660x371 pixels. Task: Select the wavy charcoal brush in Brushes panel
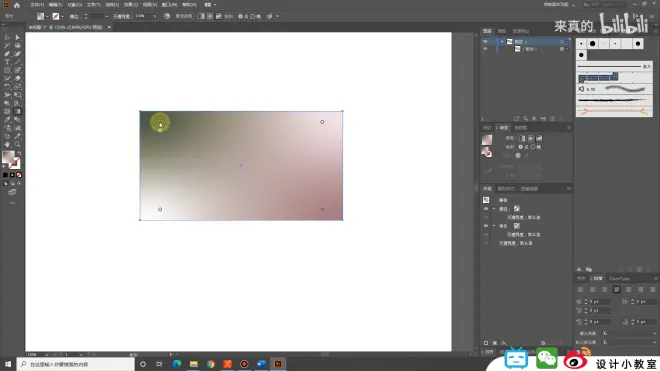pyautogui.click(x=615, y=89)
